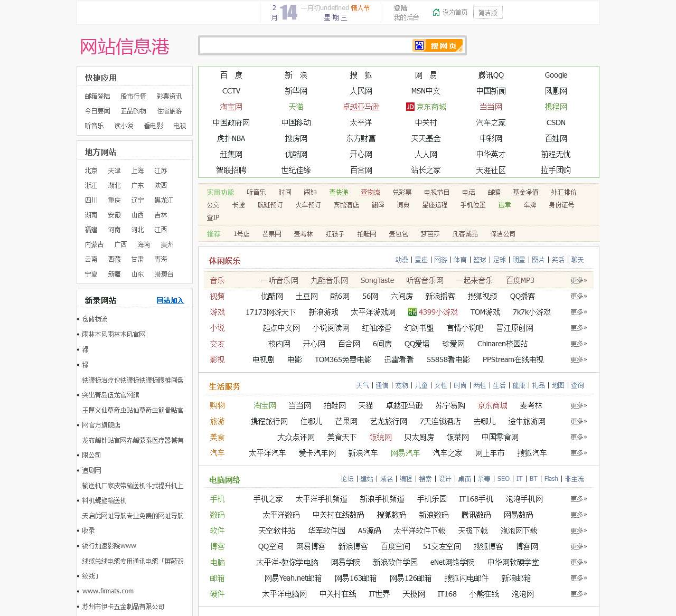
Task: Open 九酷音乐网 link
Action: click(x=330, y=280)
